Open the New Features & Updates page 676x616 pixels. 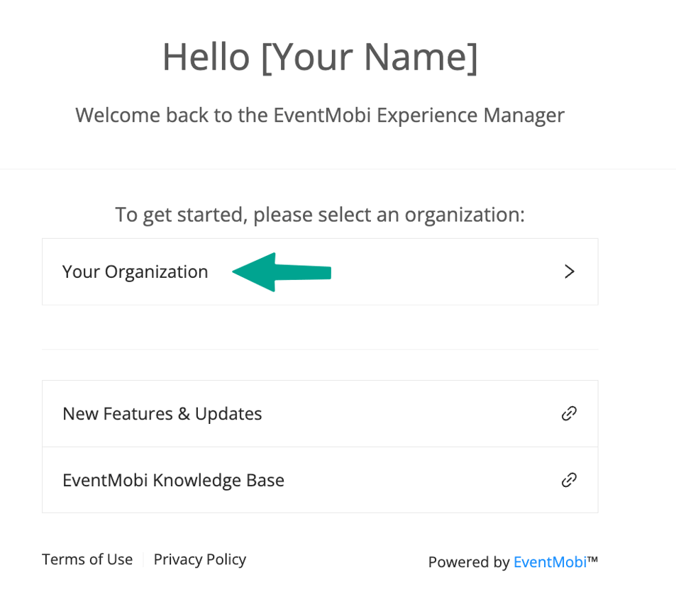(x=162, y=413)
